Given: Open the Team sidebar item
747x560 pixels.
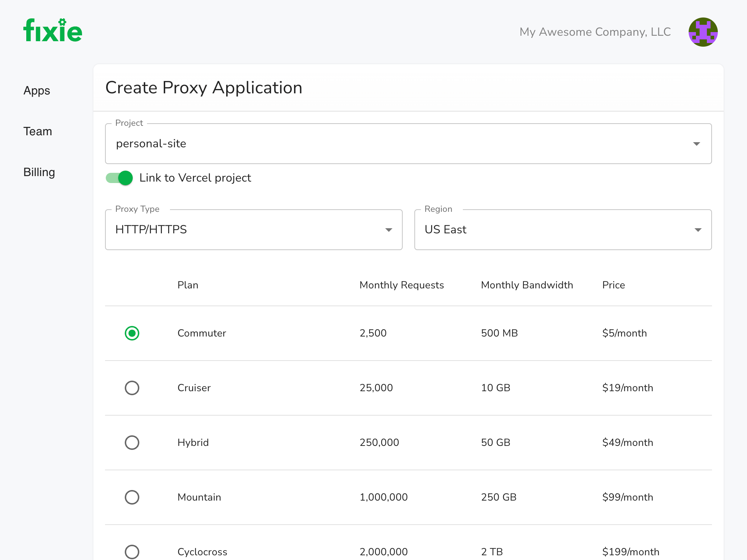Looking at the screenshot, I should [x=38, y=132].
